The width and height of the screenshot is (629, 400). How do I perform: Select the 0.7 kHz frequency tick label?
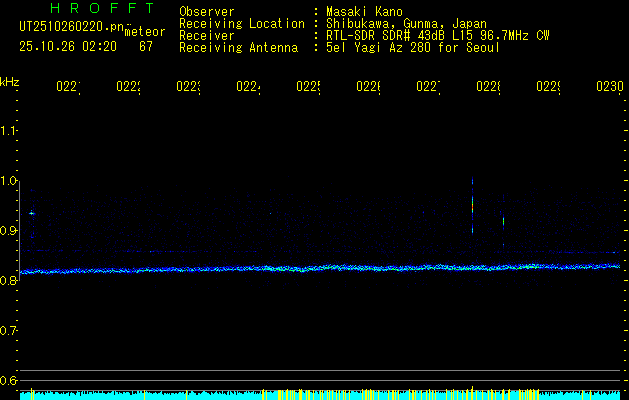[x=9, y=331]
